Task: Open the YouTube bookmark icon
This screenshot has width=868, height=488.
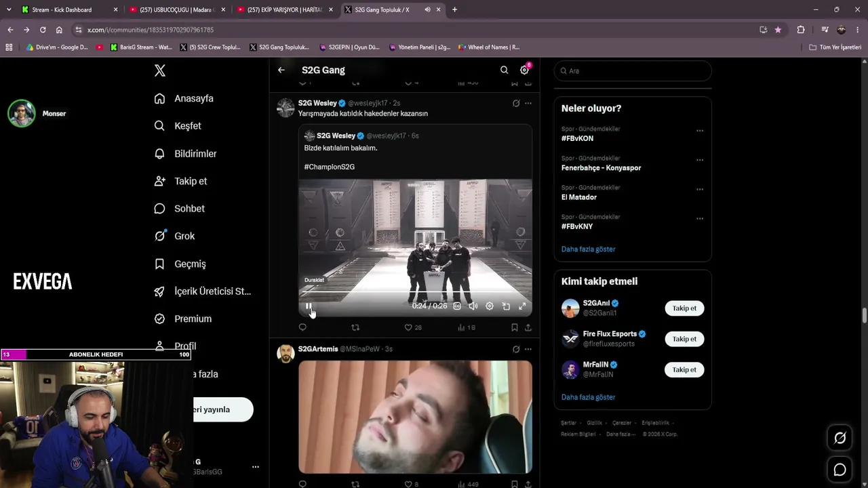Action: (100, 47)
